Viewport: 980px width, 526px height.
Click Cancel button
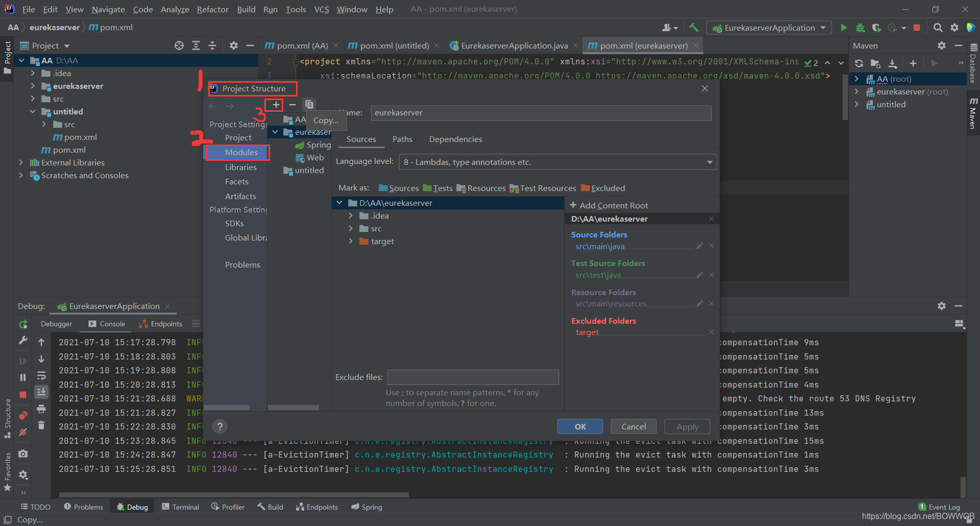pos(633,426)
